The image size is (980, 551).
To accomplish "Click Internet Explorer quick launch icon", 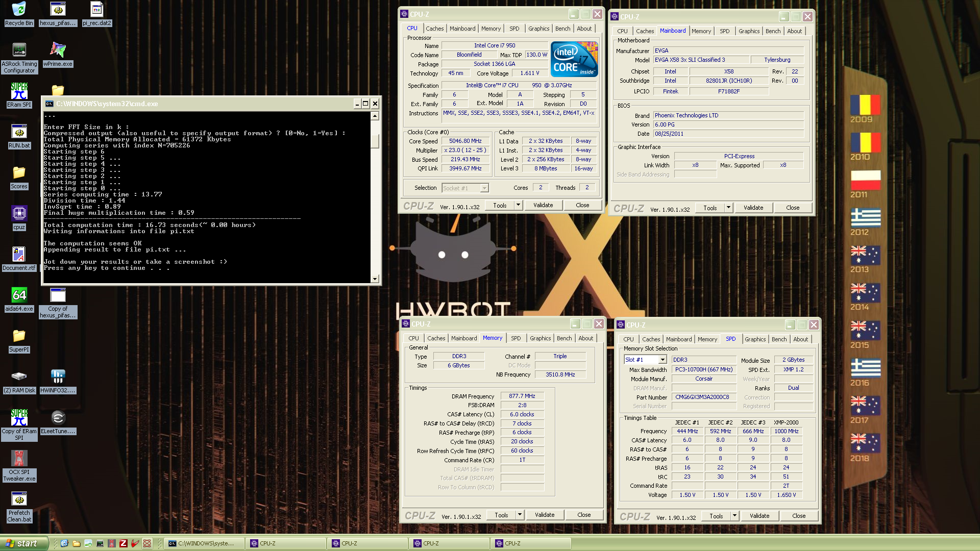I will (x=64, y=543).
